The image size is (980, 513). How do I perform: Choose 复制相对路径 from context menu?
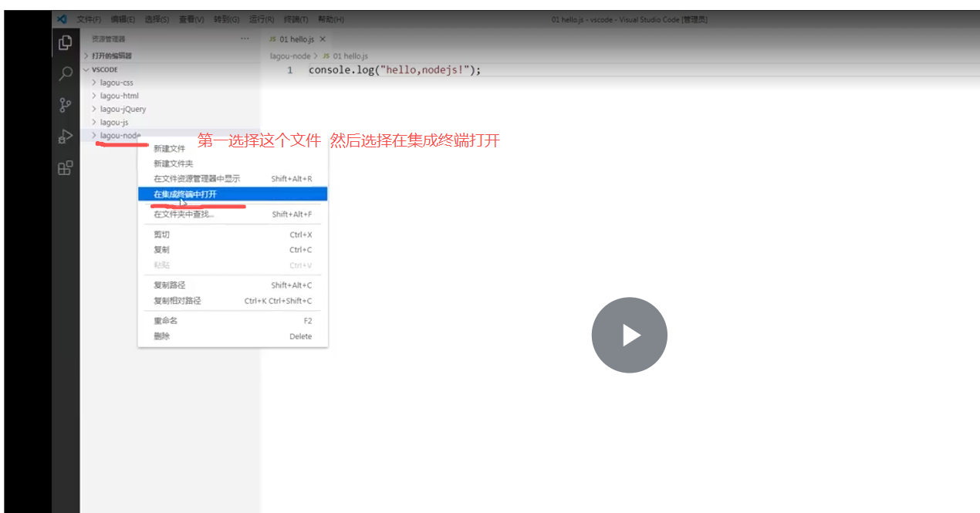232,301
